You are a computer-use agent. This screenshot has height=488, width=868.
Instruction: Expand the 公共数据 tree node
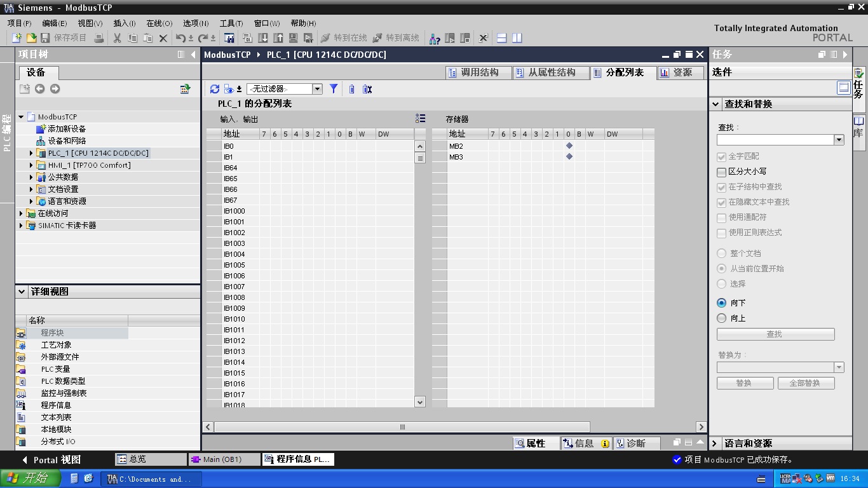(x=31, y=177)
